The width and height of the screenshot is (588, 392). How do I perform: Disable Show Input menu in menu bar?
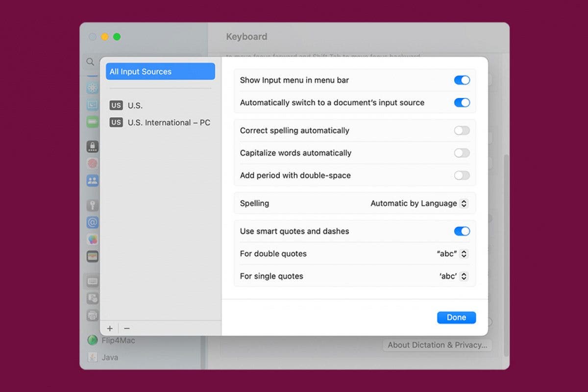coord(462,80)
